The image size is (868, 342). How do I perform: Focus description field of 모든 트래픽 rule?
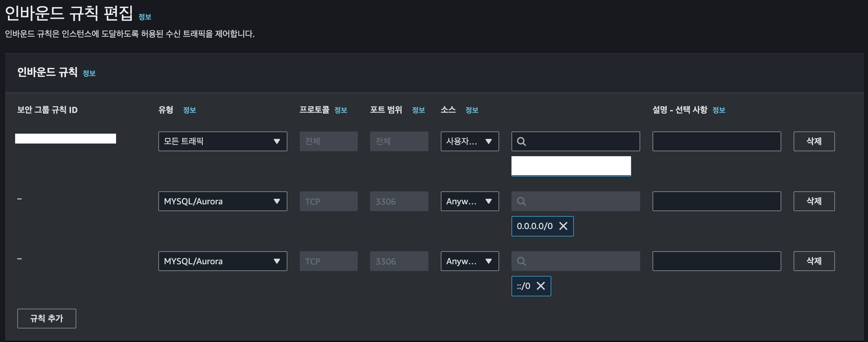[717, 141]
